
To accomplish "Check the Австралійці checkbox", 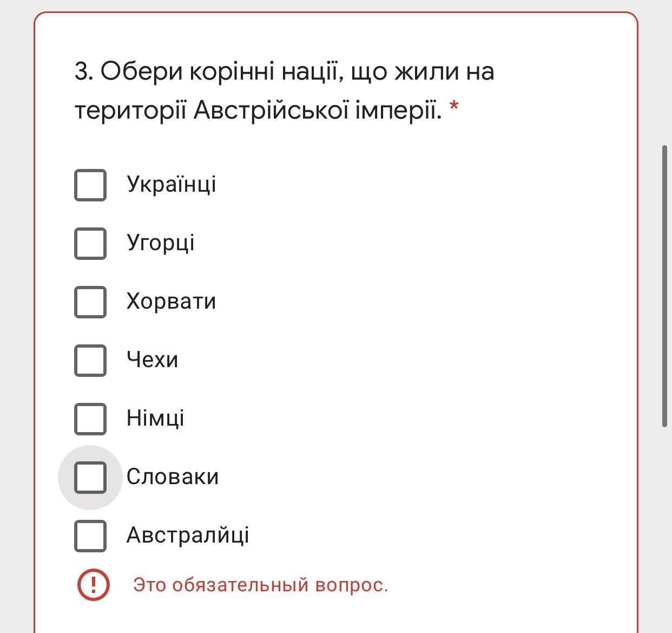I will [90, 536].
